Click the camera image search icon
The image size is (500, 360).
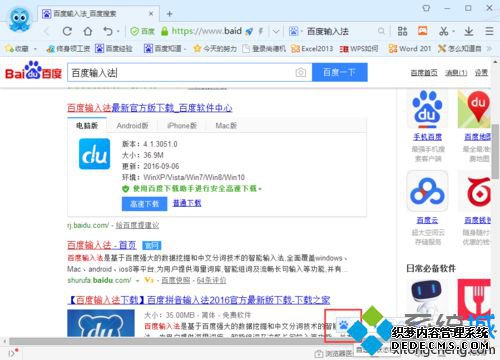(301, 72)
